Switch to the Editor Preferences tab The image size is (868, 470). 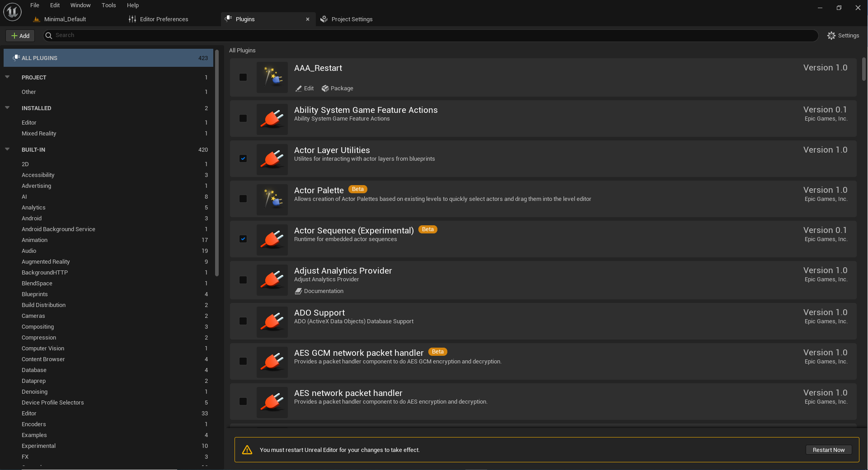pyautogui.click(x=159, y=19)
